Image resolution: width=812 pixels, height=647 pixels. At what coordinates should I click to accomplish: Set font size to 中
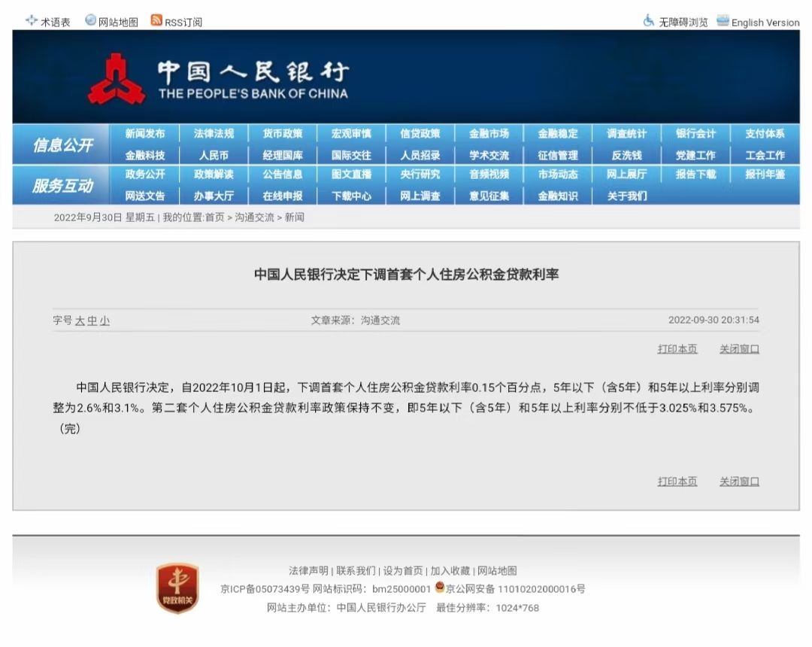point(92,320)
